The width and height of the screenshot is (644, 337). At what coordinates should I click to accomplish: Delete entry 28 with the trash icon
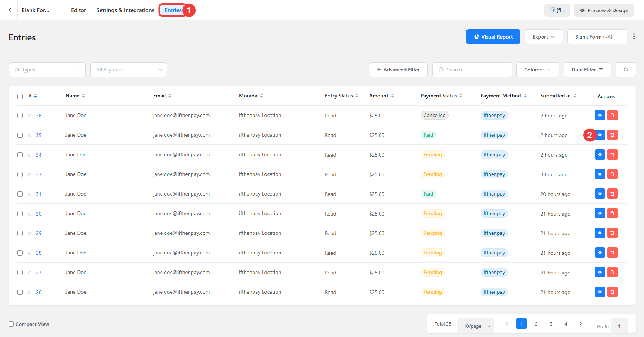coord(612,253)
